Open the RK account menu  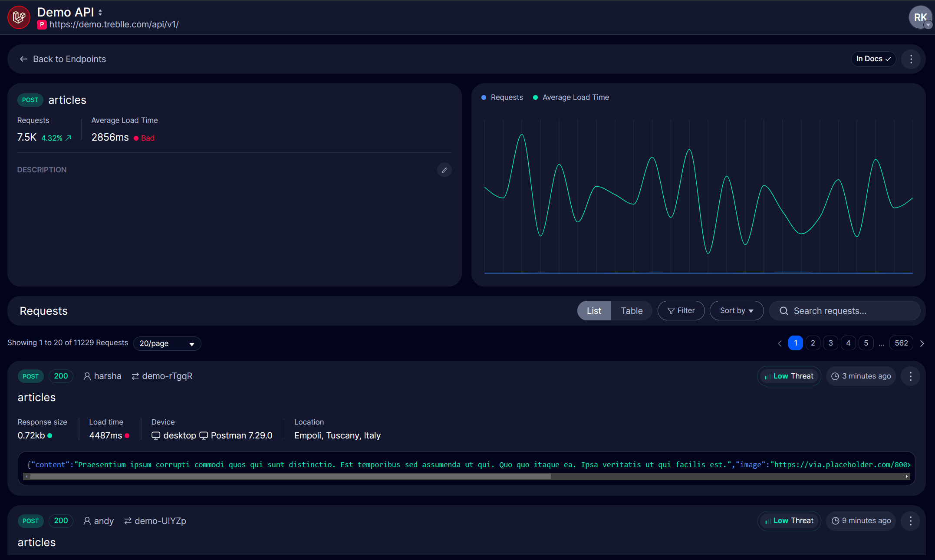coord(921,17)
